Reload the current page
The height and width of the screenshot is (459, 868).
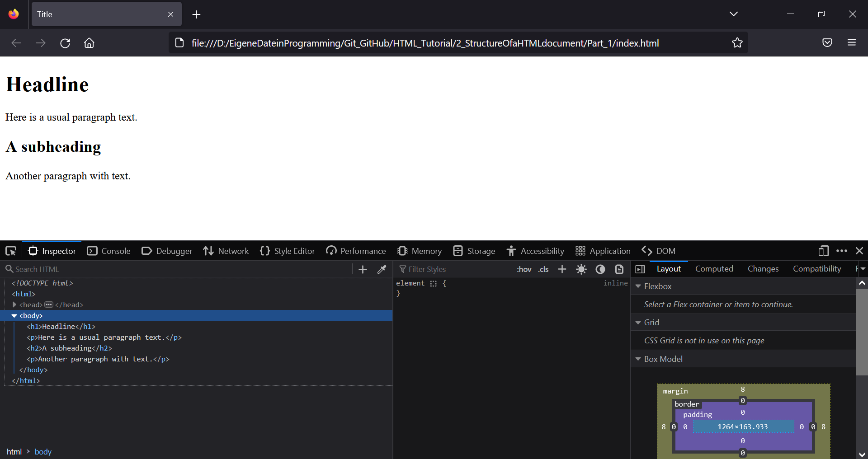pyautogui.click(x=65, y=42)
